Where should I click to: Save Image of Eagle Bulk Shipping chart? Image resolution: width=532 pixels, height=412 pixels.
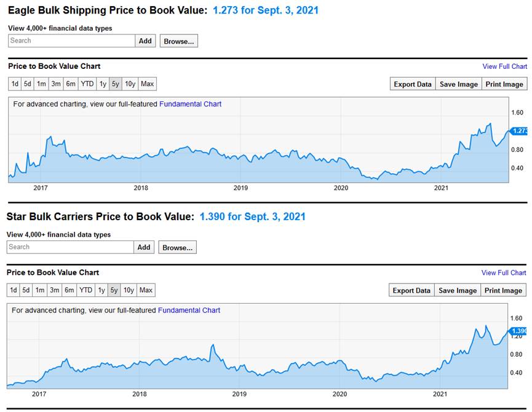point(459,84)
